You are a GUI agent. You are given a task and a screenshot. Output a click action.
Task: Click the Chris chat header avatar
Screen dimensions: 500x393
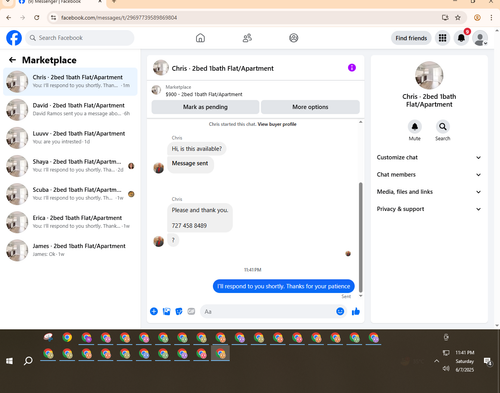point(161,68)
